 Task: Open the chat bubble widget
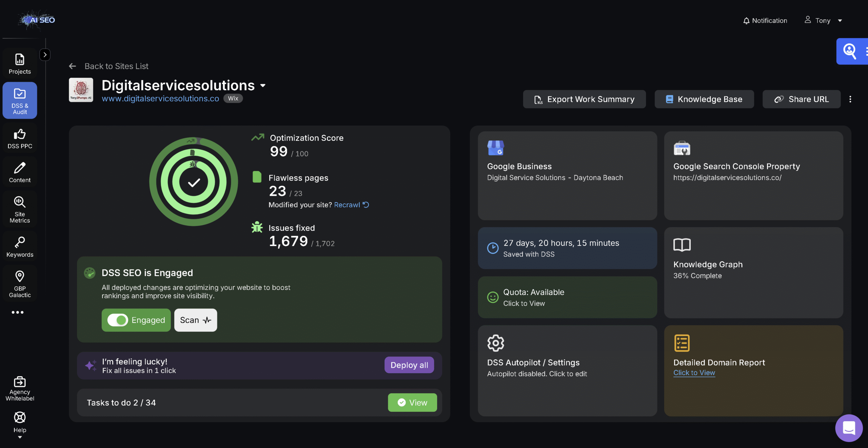849,428
